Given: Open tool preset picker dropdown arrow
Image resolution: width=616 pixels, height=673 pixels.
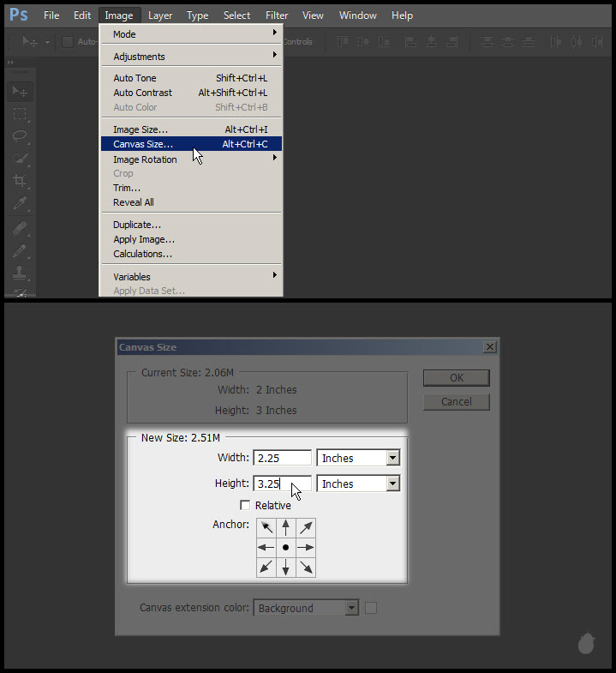Looking at the screenshot, I should click(x=47, y=42).
